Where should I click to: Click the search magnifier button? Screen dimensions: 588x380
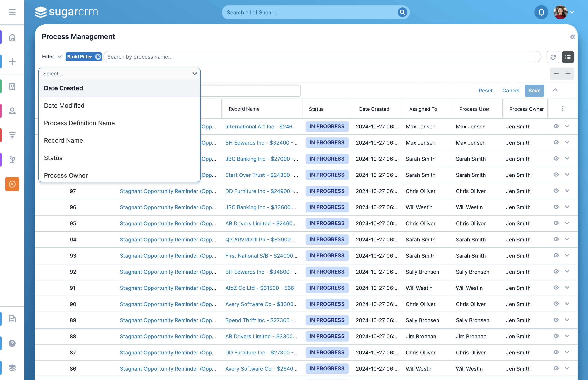click(x=402, y=12)
